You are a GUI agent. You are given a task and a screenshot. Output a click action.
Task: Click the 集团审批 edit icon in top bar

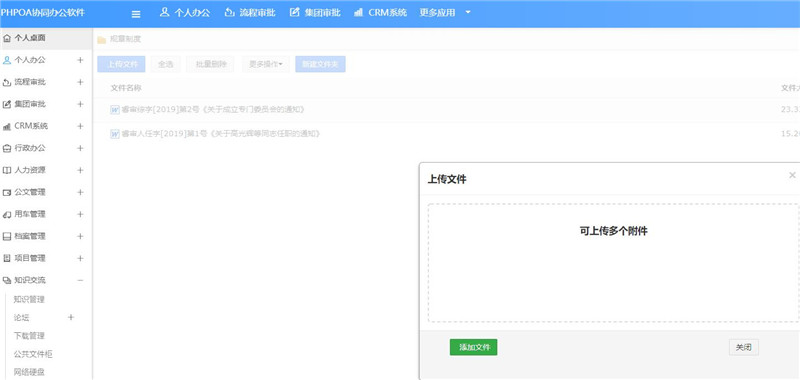pos(294,12)
